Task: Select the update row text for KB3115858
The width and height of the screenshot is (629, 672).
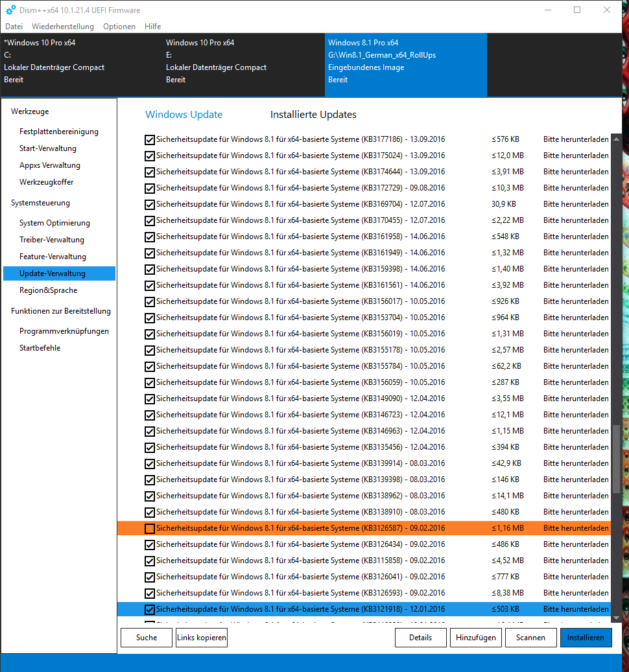Action: pos(301,561)
